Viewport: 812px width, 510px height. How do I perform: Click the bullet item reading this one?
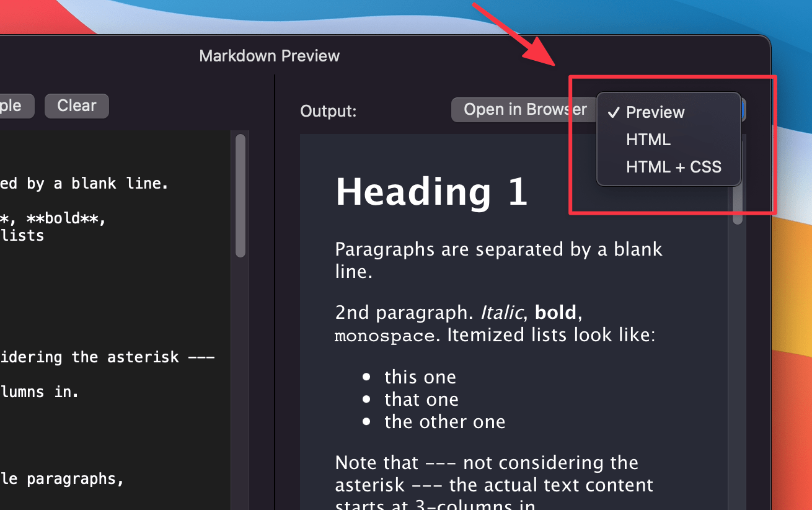tap(420, 377)
